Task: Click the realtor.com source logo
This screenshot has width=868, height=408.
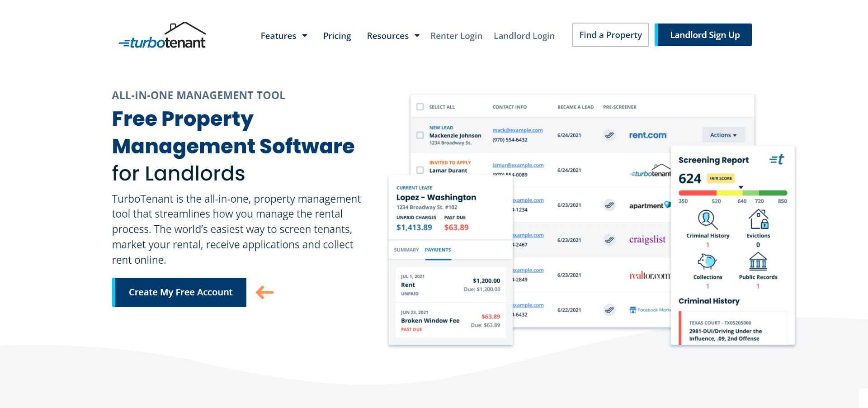Action: tap(650, 275)
